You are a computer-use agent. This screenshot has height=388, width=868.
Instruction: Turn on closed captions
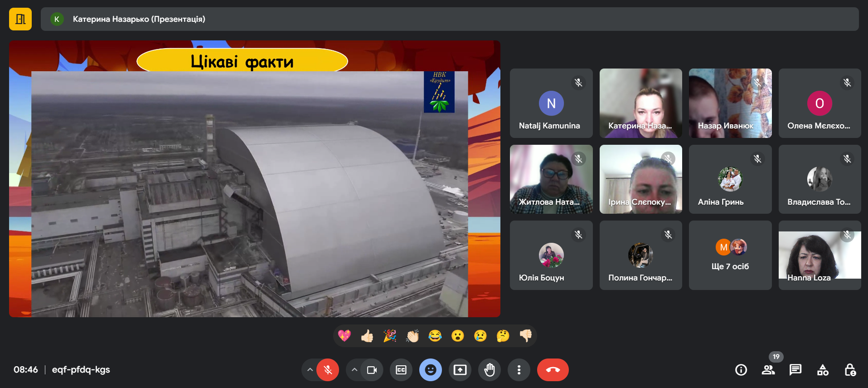click(x=401, y=370)
